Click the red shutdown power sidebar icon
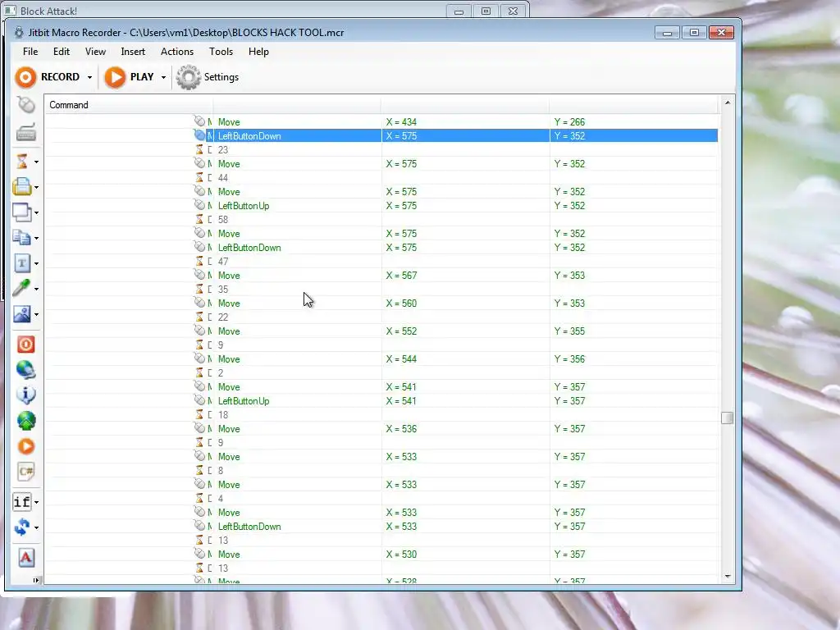Viewport: 840px width, 630px height. pos(25,344)
